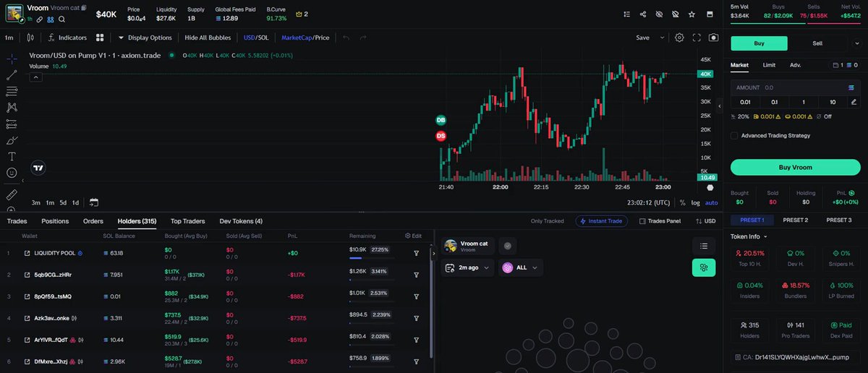Viewport: 868px width, 373px height.
Task: Select the Text annotation tool
Action: tap(12, 156)
